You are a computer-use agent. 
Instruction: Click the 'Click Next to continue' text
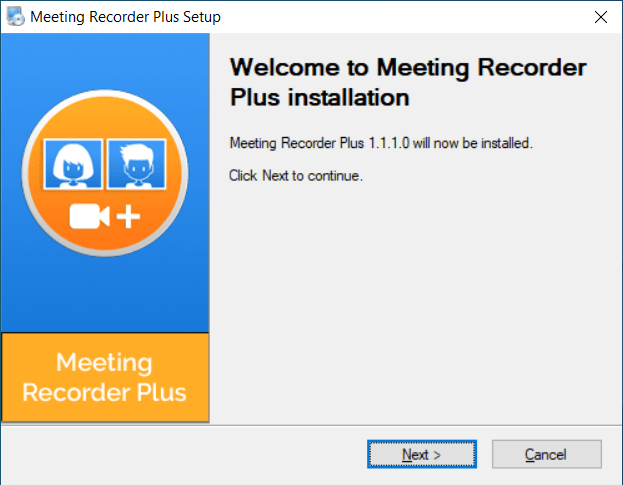coord(296,176)
